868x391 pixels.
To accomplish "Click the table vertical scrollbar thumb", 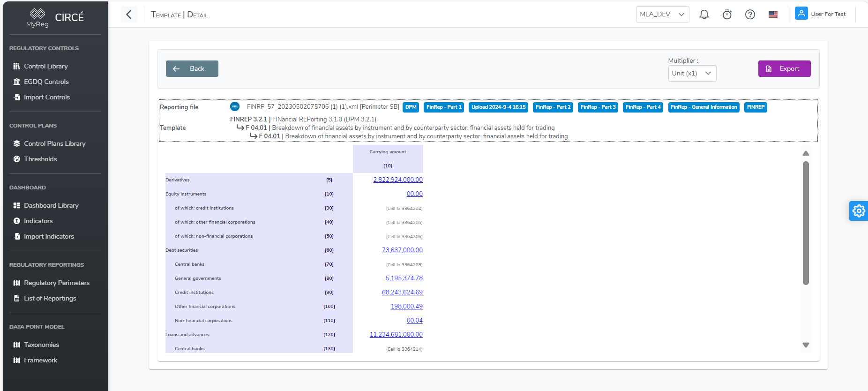I will (806, 223).
